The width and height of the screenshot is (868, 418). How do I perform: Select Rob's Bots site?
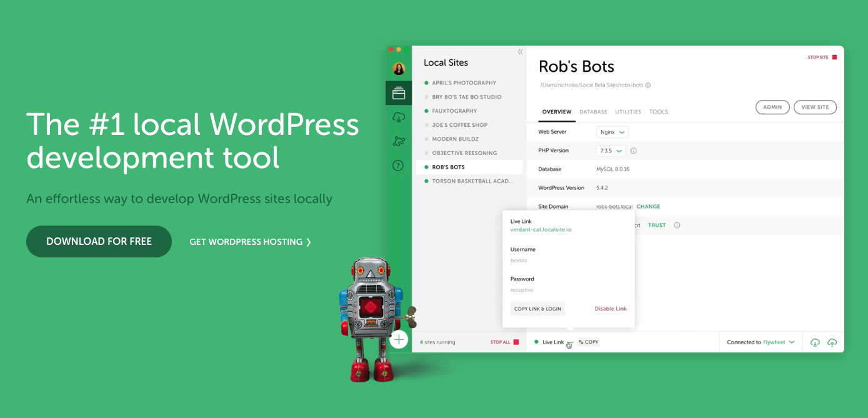[469, 167]
